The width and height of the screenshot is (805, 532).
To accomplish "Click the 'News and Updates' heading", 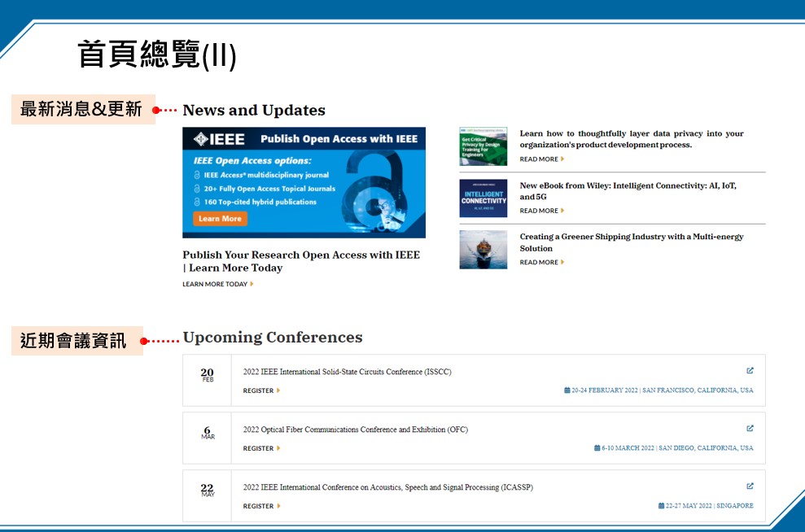I will pos(254,111).
